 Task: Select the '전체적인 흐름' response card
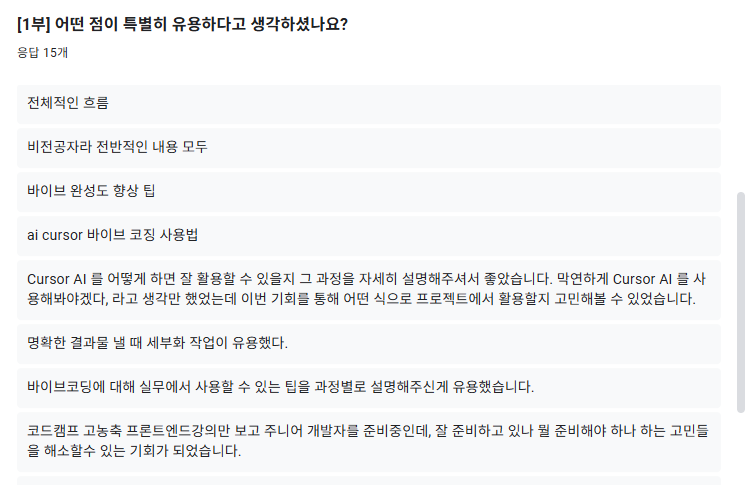[369, 104]
